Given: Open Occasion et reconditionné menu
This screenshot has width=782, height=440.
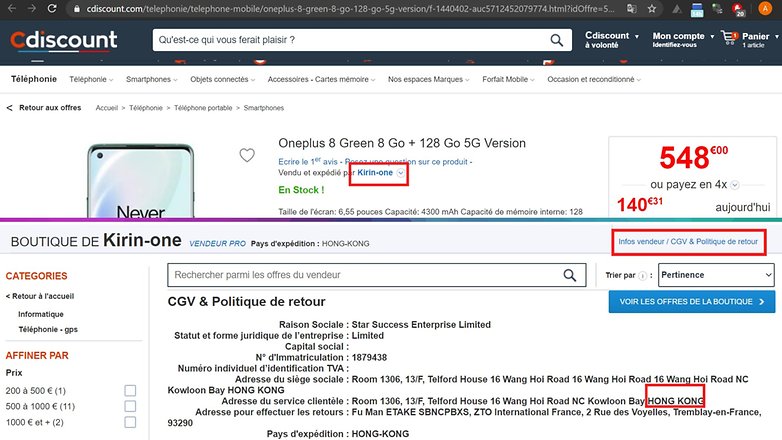Looking at the screenshot, I should [593, 79].
